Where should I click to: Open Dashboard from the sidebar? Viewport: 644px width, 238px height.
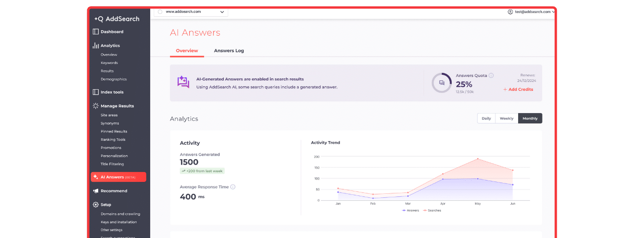coord(112,32)
